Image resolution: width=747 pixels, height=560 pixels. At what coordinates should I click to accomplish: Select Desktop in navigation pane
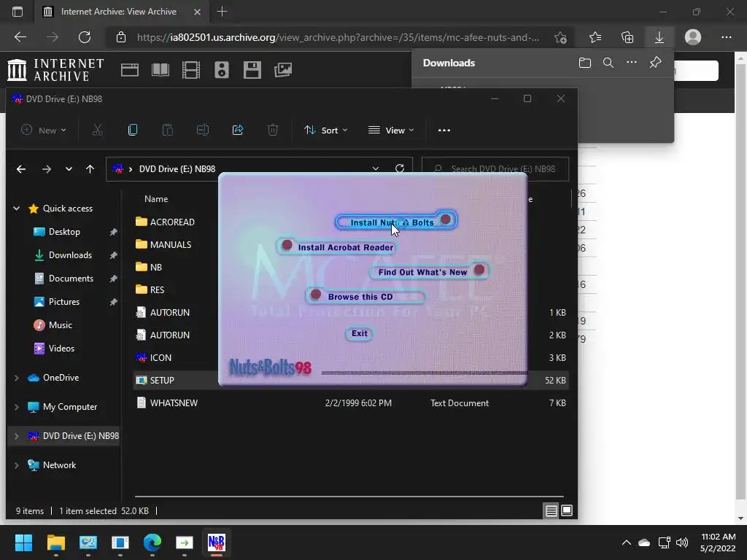(64, 231)
